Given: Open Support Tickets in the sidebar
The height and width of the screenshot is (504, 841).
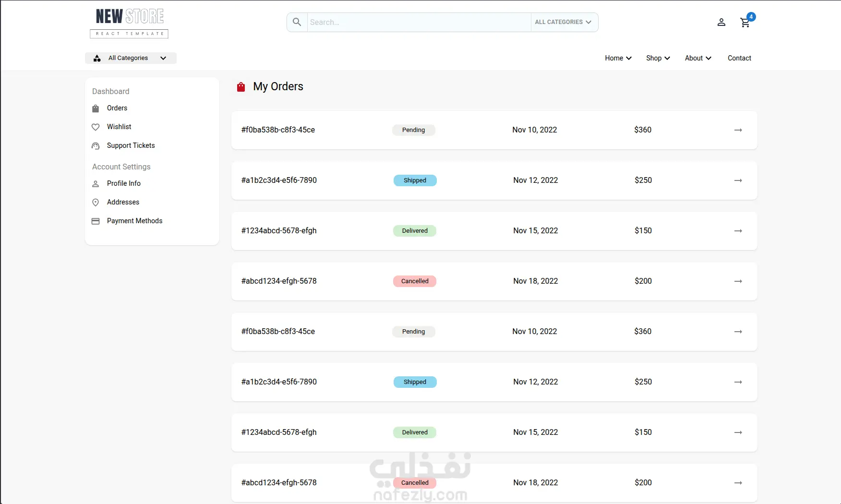Looking at the screenshot, I should point(131,145).
